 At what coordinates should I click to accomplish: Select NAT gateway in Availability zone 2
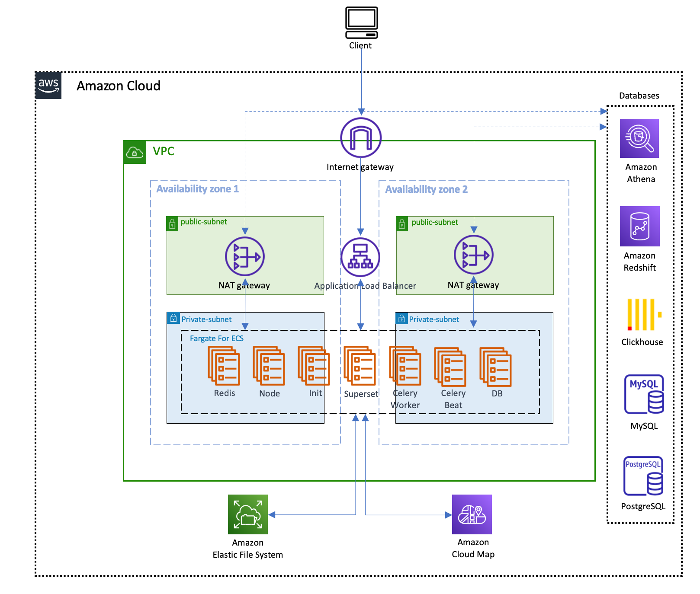coord(473,255)
